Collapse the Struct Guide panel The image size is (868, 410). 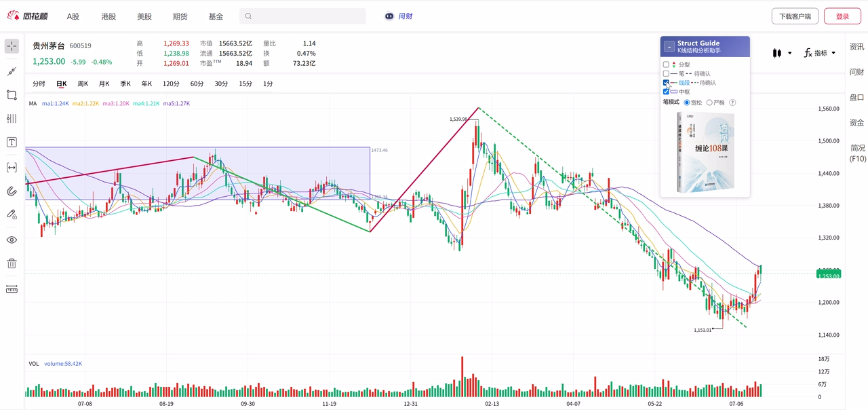669,47
